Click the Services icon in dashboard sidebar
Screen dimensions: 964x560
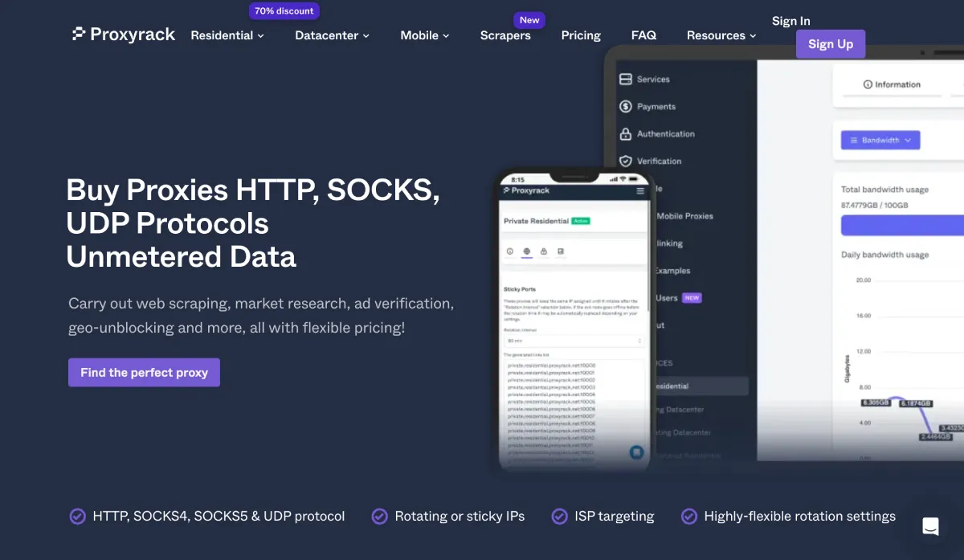tap(626, 80)
